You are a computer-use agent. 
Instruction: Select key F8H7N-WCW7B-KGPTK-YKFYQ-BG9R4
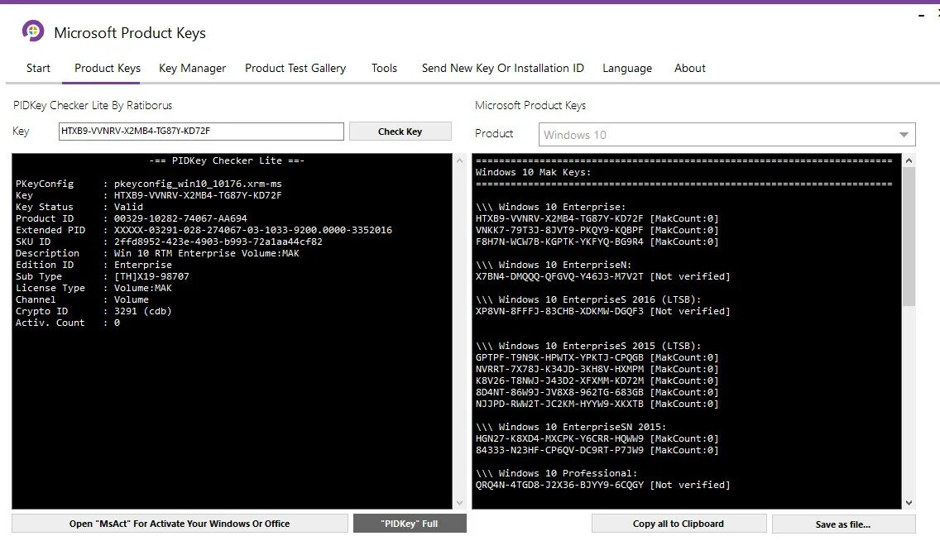tap(559, 242)
